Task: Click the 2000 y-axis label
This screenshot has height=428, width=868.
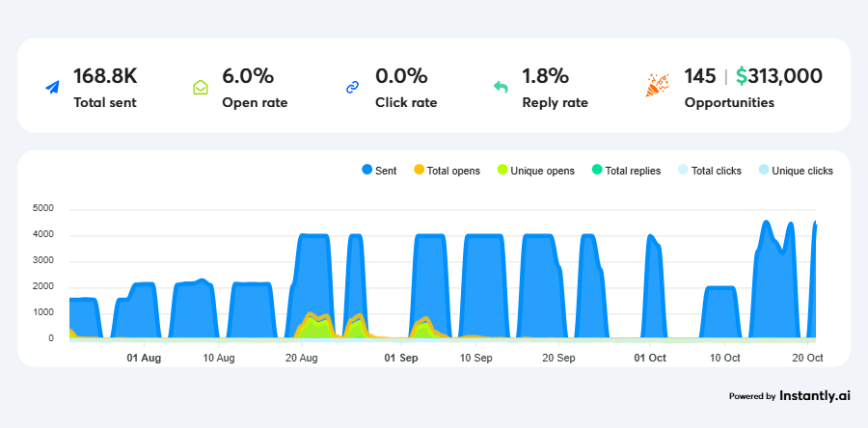Action: tap(43, 287)
